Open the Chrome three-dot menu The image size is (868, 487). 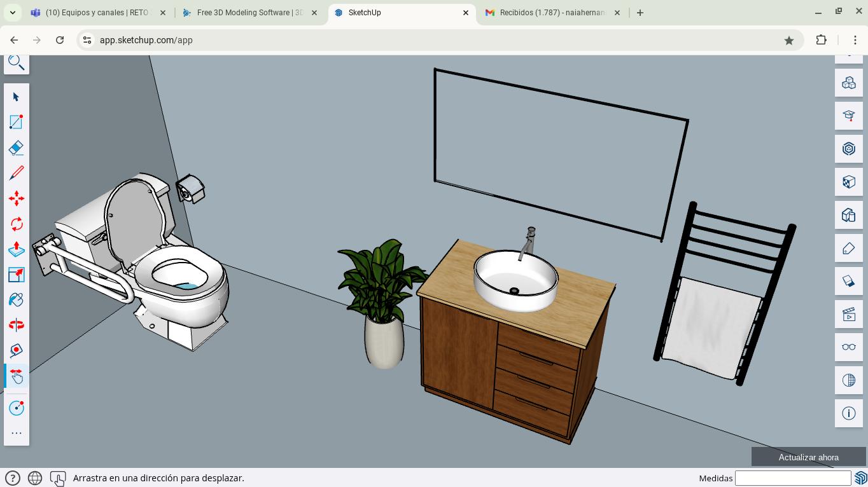click(855, 40)
